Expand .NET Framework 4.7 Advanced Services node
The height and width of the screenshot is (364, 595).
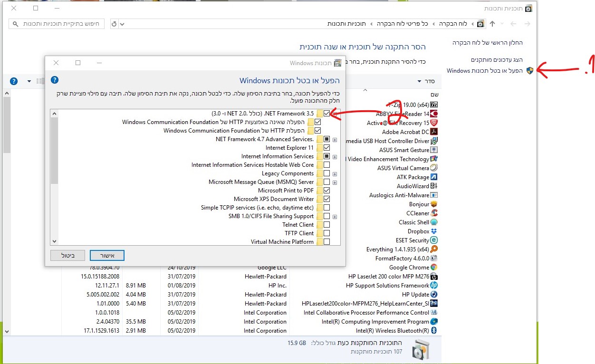[335, 140]
